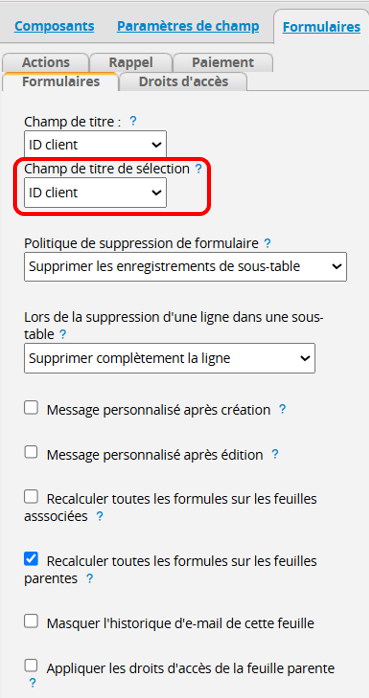
Task: Tick Masquer l'historique d'e-mail de cette feuille
Action: click(x=31, y=621)
